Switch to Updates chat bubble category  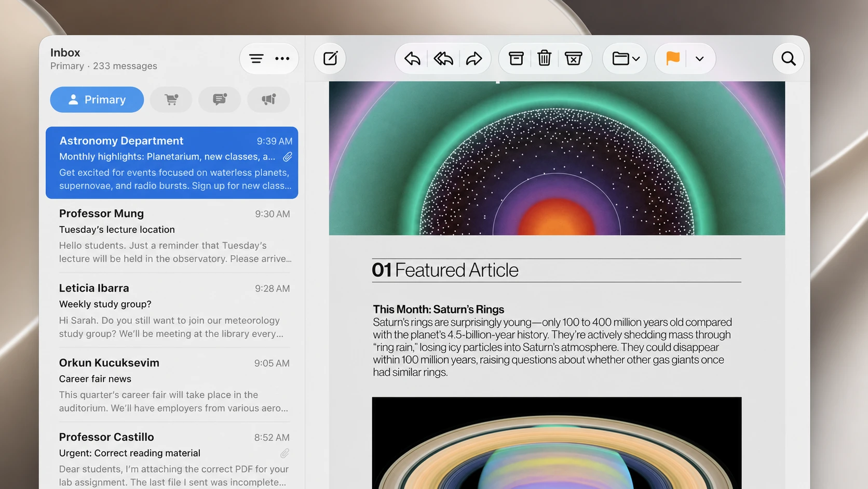(220, 99)
